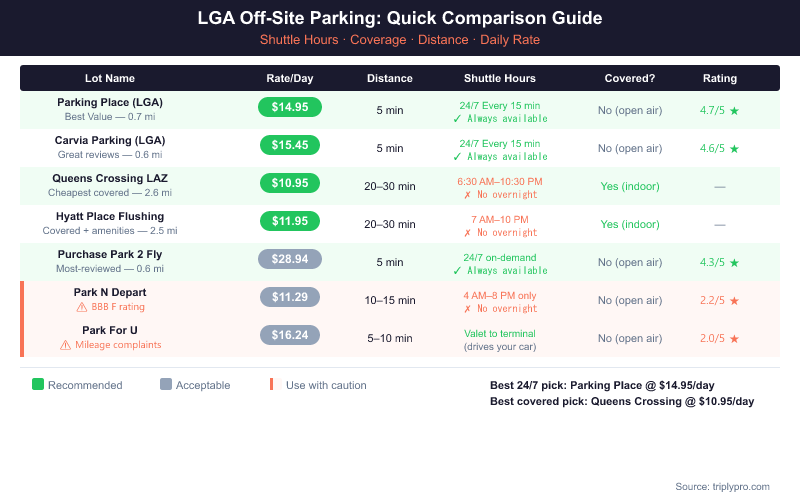Click the Carvia Parking (LGA) lot name
The image size is (800, 500).
[x=110, y=140]
